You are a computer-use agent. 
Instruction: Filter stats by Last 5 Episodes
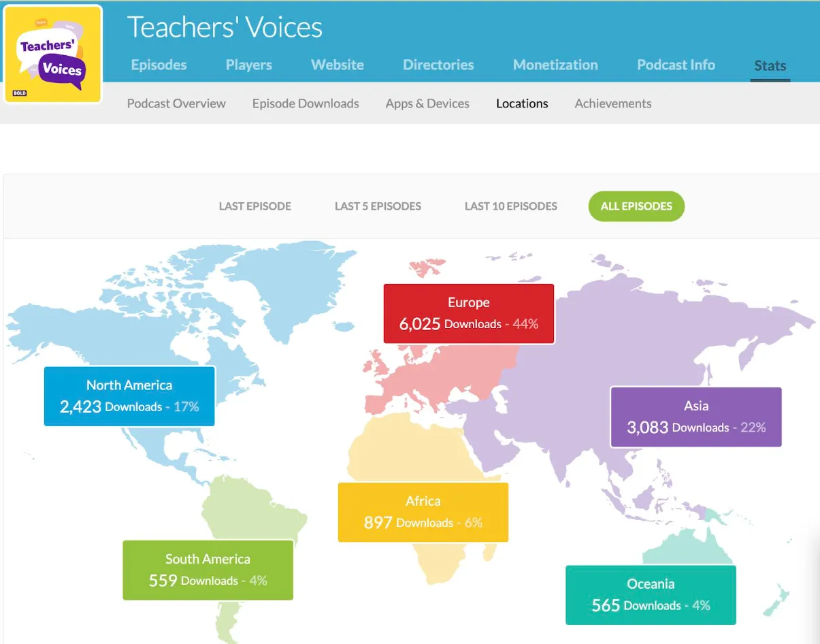[378, 206]
